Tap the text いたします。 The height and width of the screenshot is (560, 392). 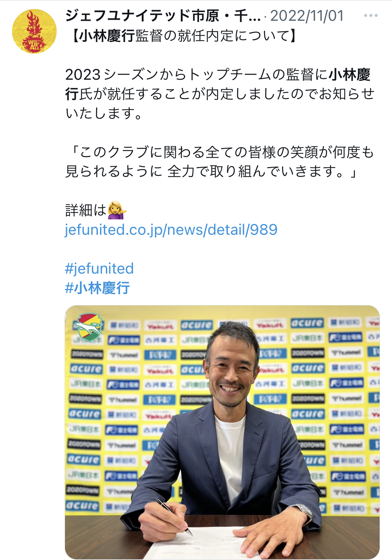coord(104,114)
